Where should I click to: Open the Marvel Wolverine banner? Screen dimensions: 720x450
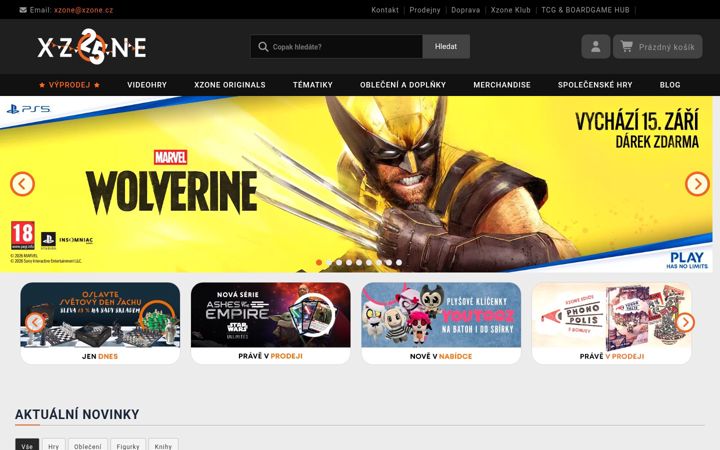click(x=356, y=184)
